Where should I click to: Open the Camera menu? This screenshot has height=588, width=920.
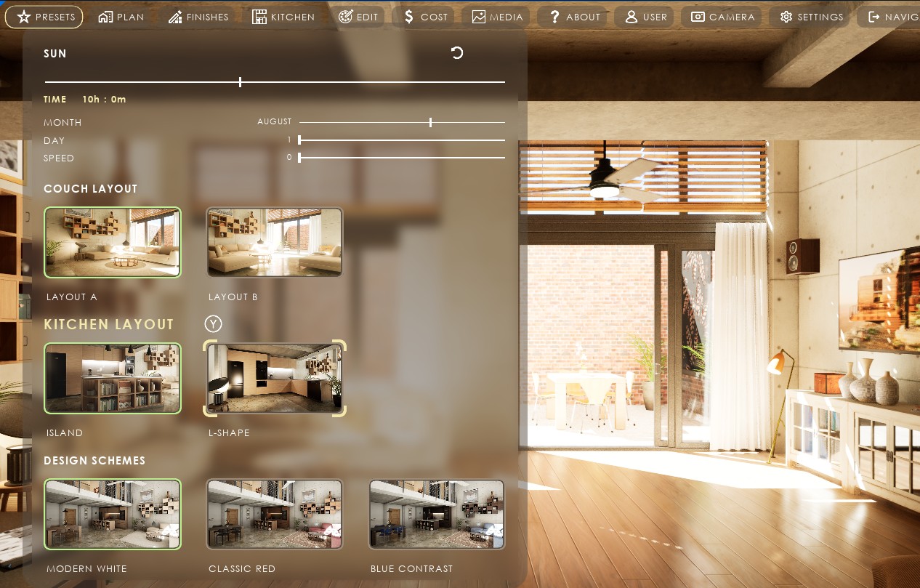[722, 17]
